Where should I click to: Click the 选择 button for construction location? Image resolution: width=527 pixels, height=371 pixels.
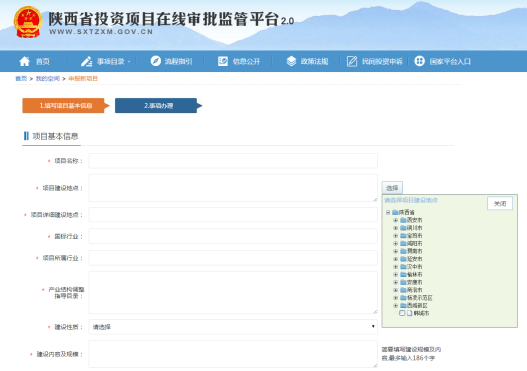pos(392,188)
